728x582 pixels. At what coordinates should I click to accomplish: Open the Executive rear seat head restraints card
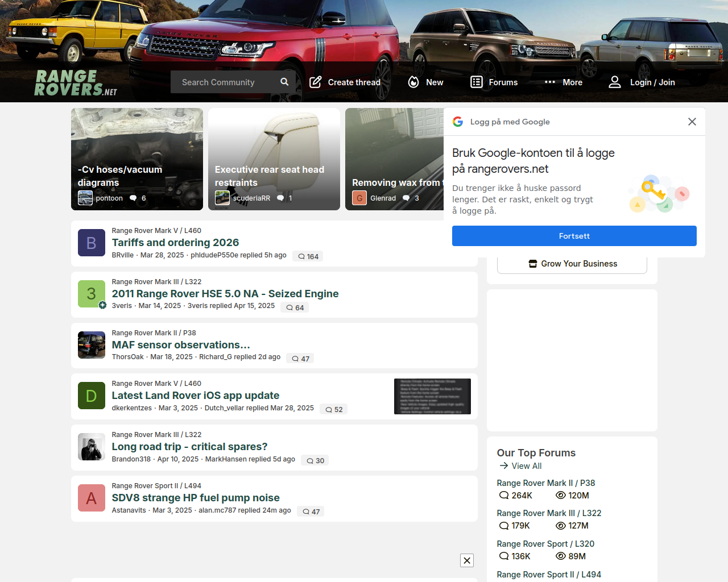(274, 159)
